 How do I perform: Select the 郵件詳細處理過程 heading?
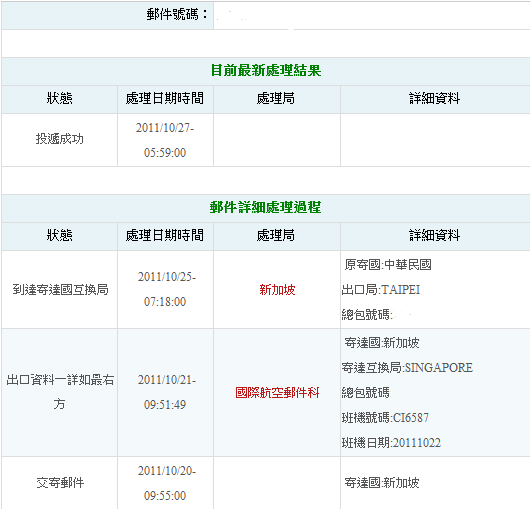pyautogui.click(x=265, y=207)
